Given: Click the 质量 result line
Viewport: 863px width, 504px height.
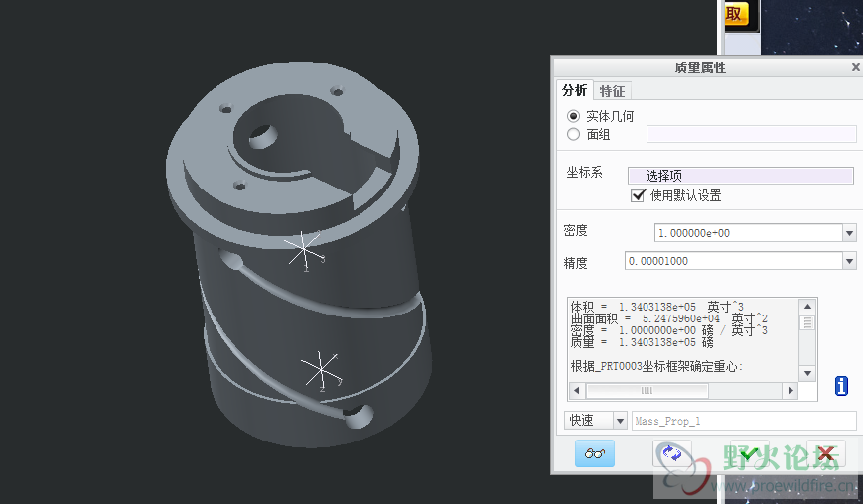Looking at the screenshot, I should (642, 342).
